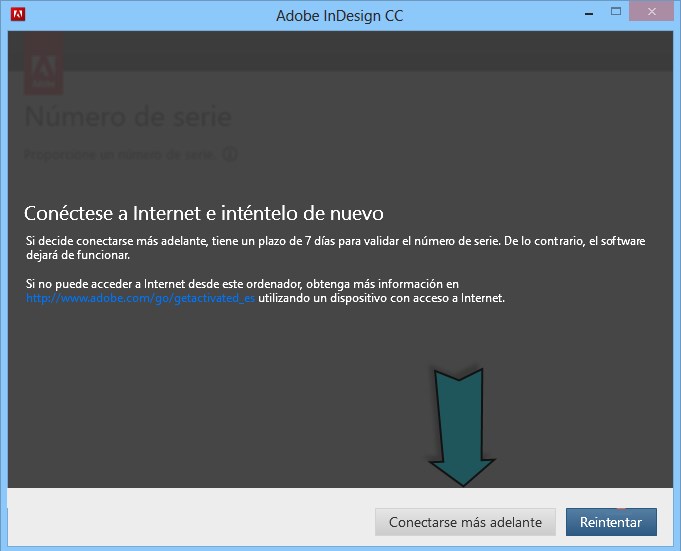
Task: Close the Adobe InDesign CC window
Action: (x=651, y=12)
